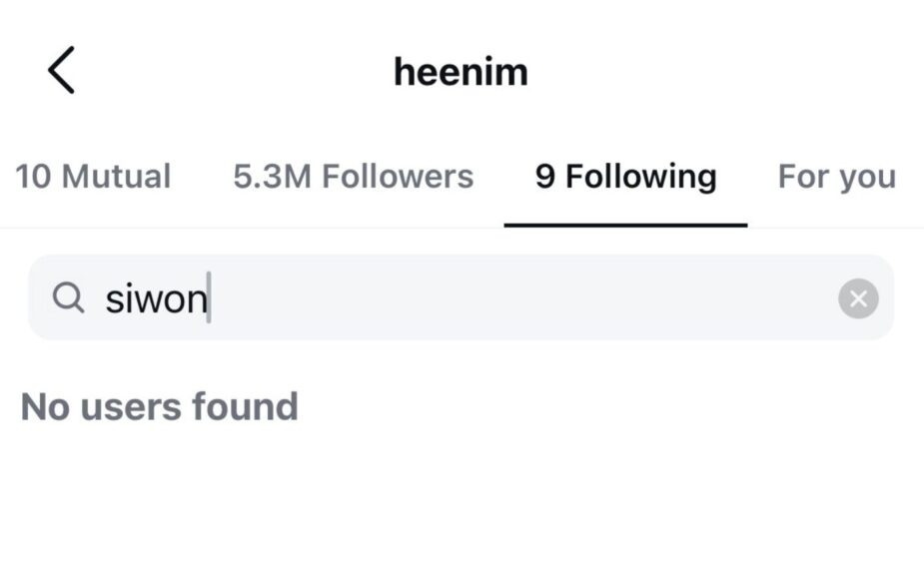Screen dimensions: 924x566
Task: Click the "No users found" message
Action: (160, 406)
